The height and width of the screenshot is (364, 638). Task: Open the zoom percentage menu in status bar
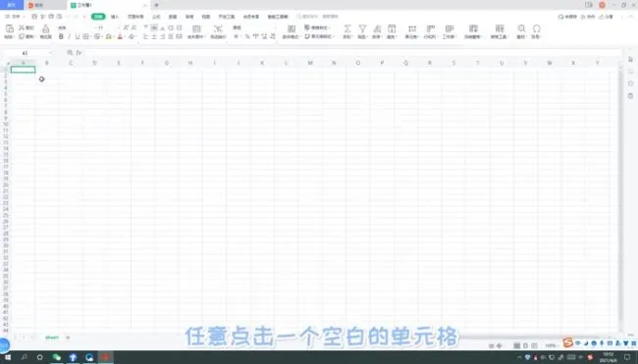point(551,345)
